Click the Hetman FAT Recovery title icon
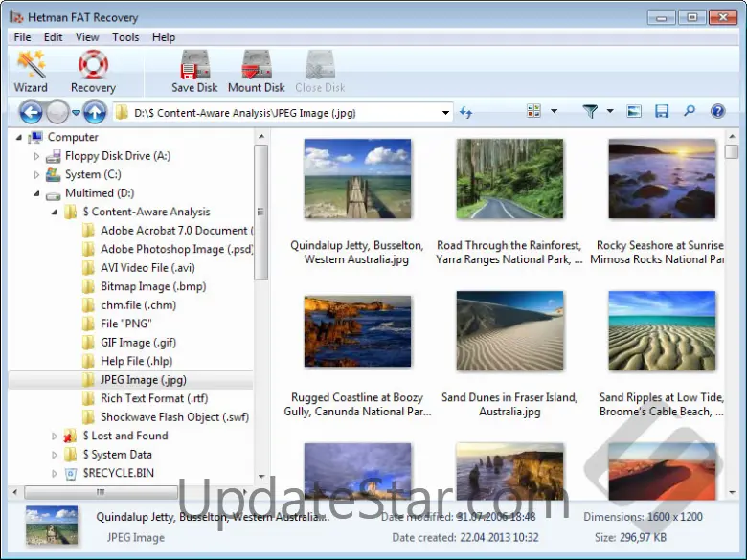Viewport: 747px width, 560px height. [16, 17]
